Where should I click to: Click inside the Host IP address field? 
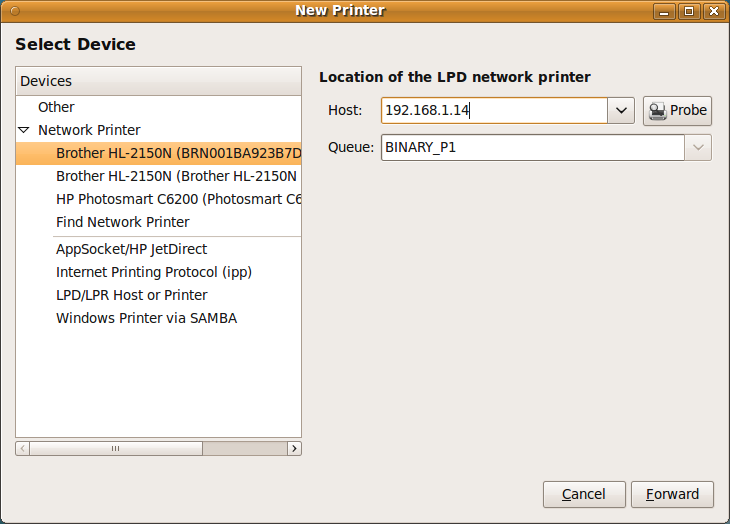point(494,111)
